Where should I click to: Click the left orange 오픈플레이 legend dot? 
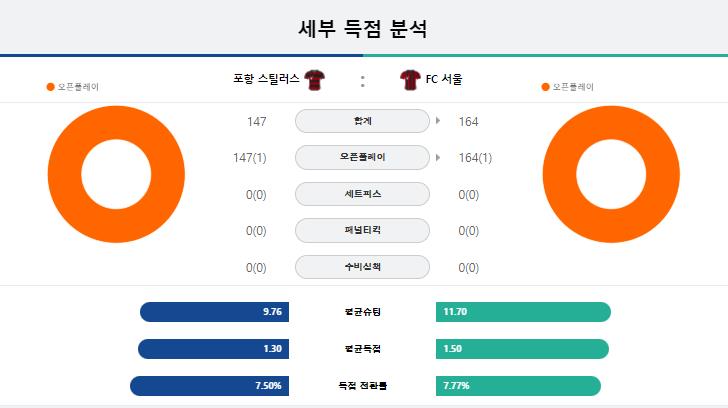click(51, 87)
